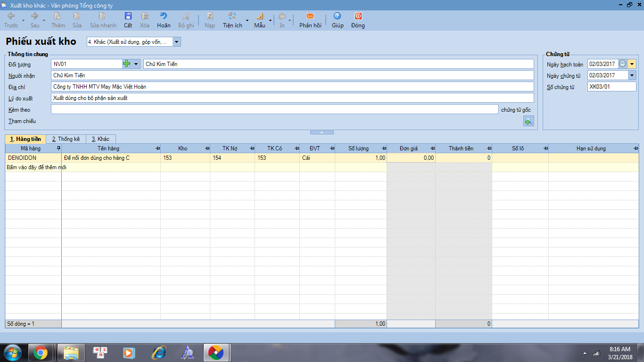Image resolution: width=644 pixels, height=362 pixels.
Task: Toggle pin on Số lượng column
Action: pos(384,148)
